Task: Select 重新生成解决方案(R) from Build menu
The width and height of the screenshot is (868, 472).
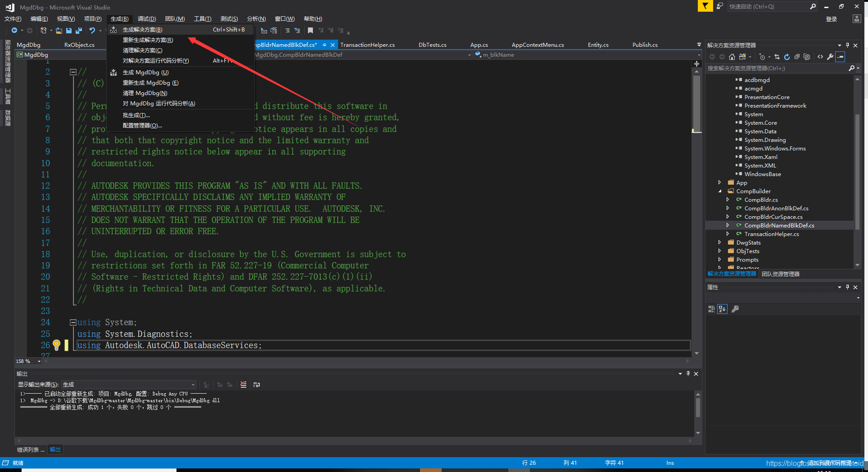Action: (180, 40)
